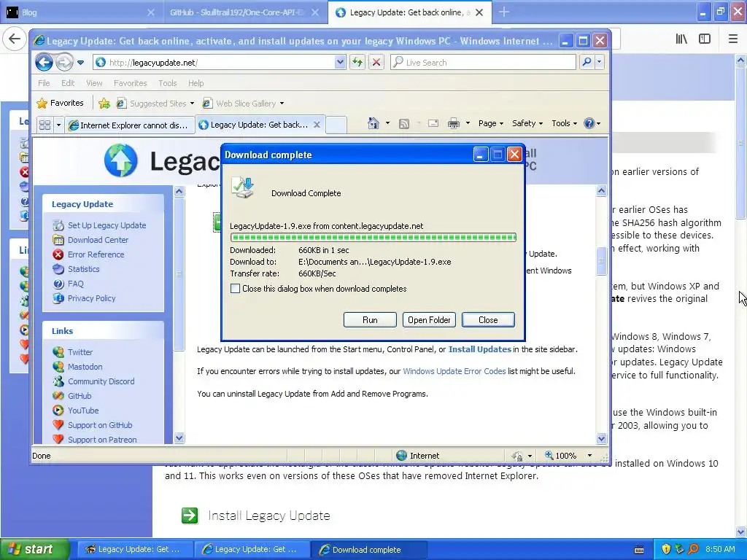Open the zoom level 100% dropdown arrow
The image size is (747, 560).
(x=589, y=456)
